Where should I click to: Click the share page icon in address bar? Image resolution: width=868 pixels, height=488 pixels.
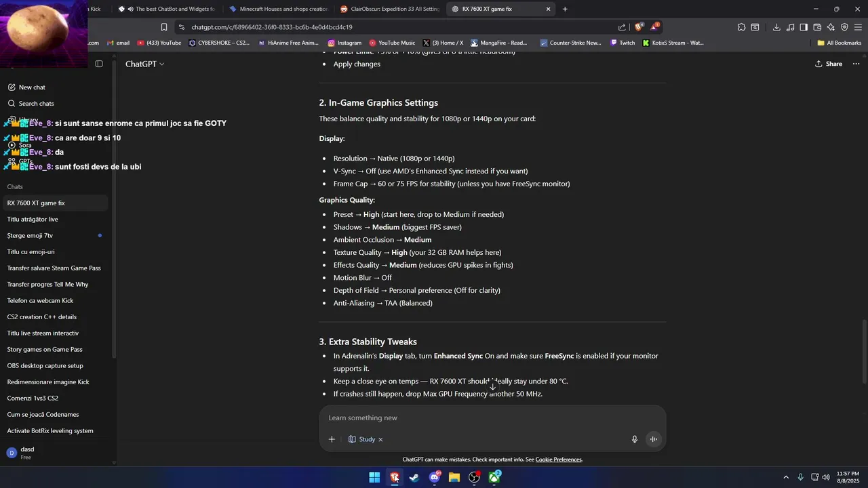pos(622,27)
